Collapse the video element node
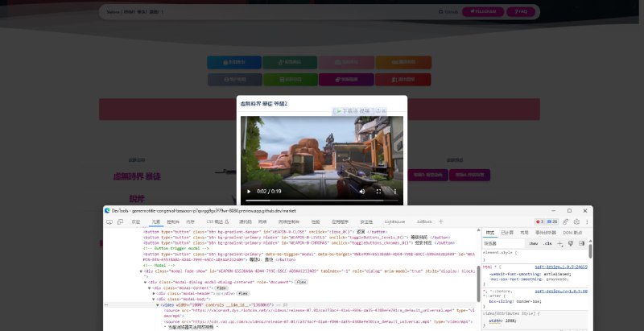 [x=158, y=305]
